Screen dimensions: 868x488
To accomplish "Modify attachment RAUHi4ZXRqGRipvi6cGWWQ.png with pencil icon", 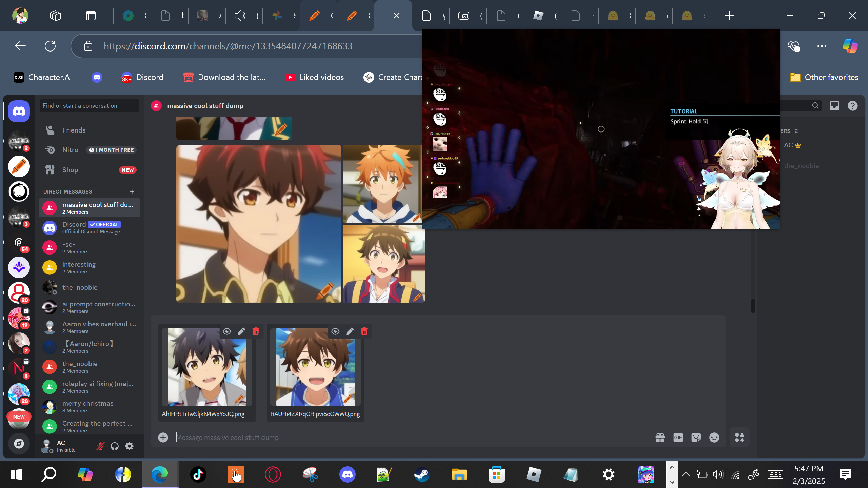I will tap(350, 331).
